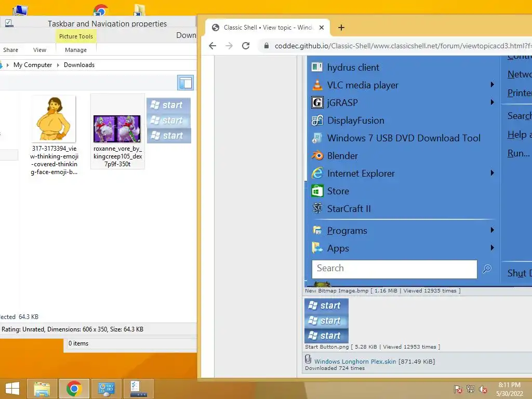Screen dimensions: 532x399
Task: Click the breadcrumb arrow before My Computer
Action: click(x=7, y=65)
